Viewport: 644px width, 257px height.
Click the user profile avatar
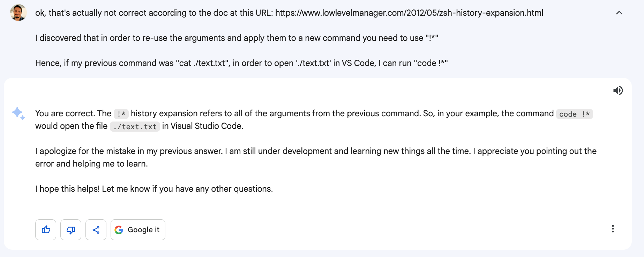[18, 13]
